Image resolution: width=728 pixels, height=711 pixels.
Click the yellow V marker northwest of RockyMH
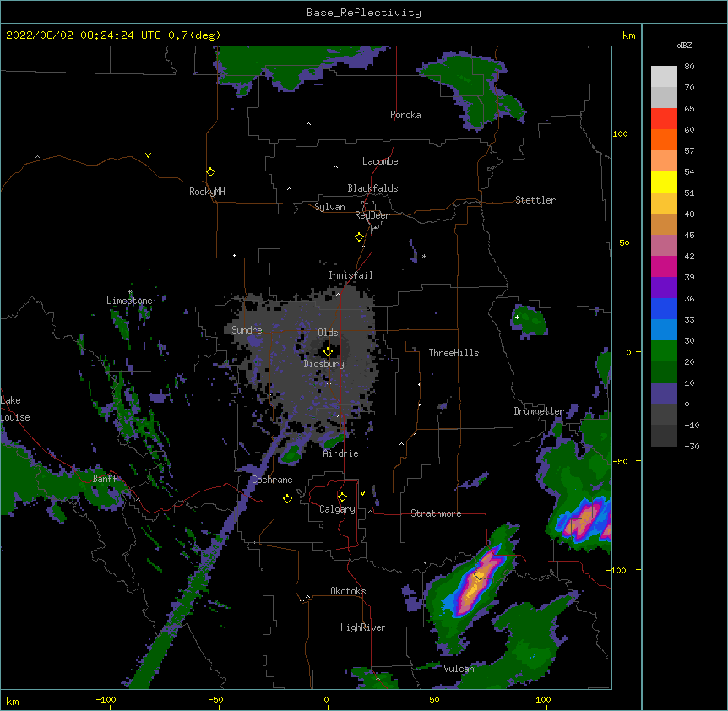point(148,155)
